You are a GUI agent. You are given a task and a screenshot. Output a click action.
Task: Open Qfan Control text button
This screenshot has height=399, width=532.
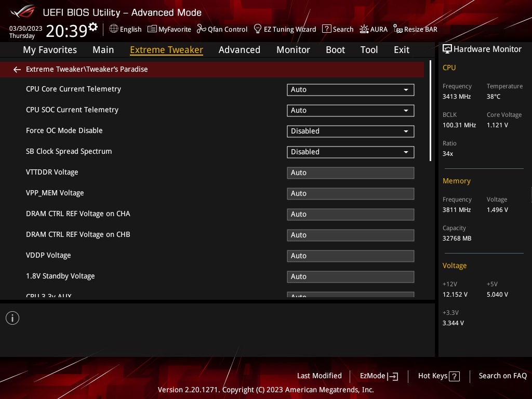[228, 29]
